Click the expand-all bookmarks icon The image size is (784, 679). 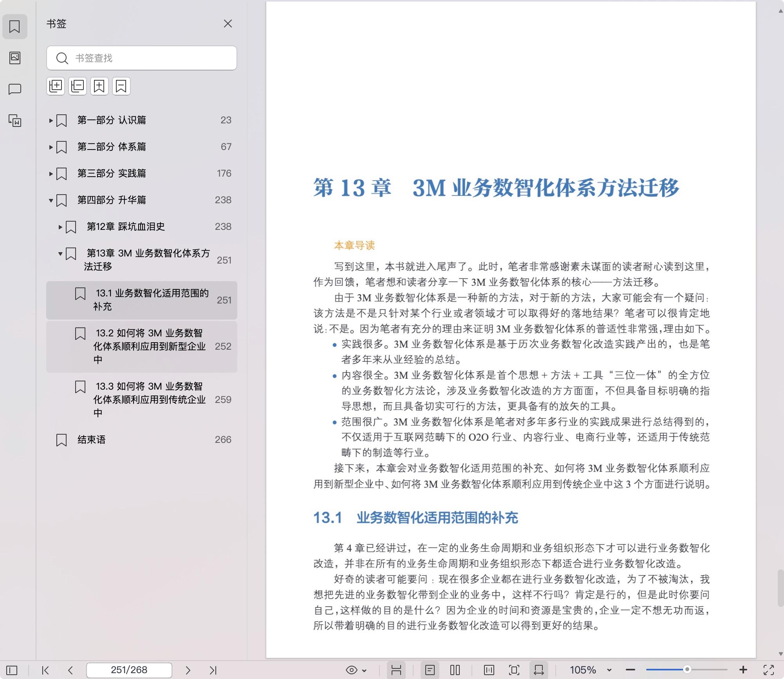pos(56,86)
